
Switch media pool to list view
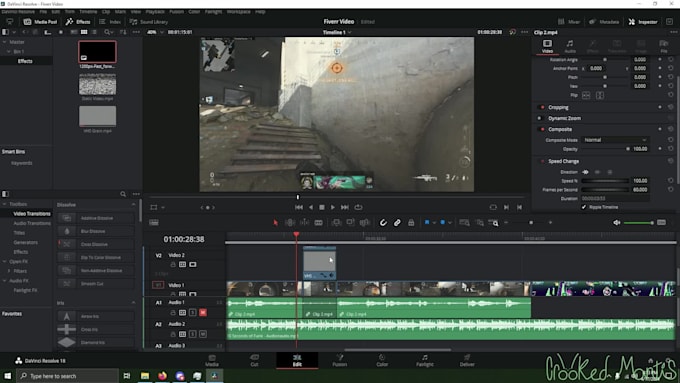94,32
